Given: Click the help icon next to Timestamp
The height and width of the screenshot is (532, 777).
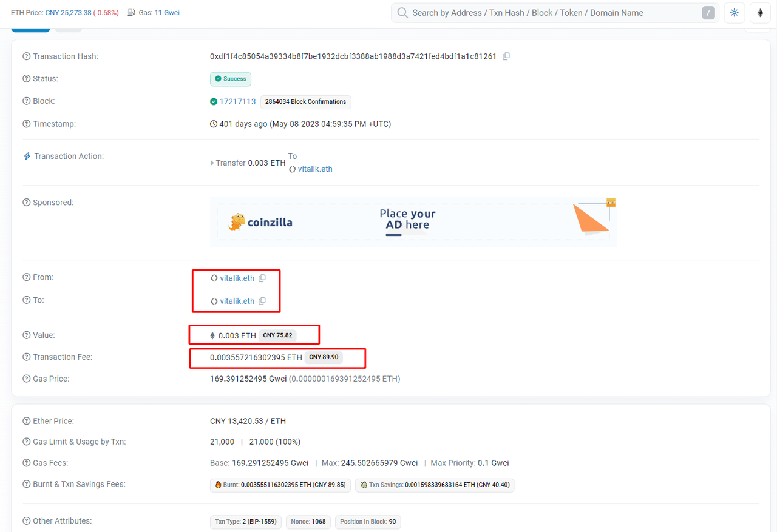Looking at the screenshot, I should tap(26, 124).
